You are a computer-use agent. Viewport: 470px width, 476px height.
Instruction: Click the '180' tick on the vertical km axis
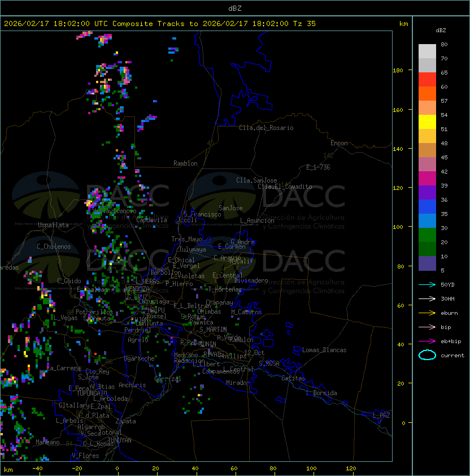pyautogui.click(x=398, y=71)
